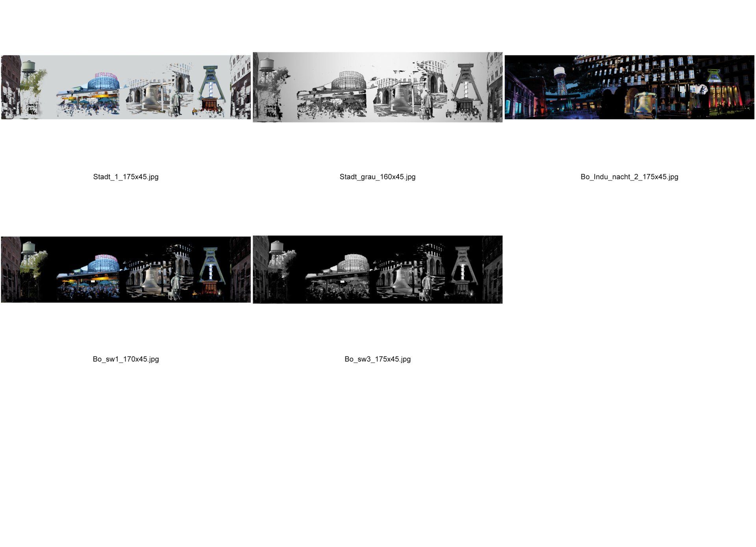Click the Stadt_1_175x45.jpg filename label
This screenshot has width=756, height=547.
pos(126,177)
